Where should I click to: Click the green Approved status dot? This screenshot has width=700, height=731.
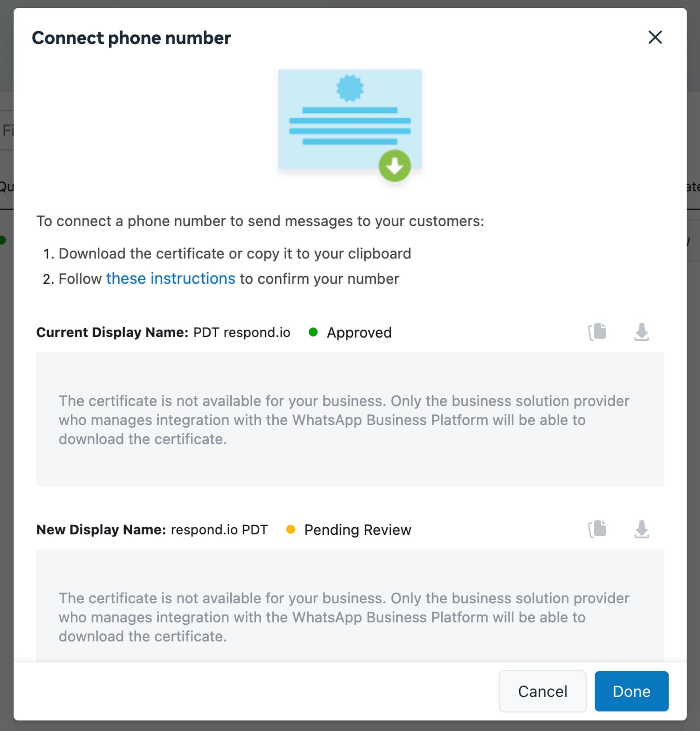pos(313,332)
